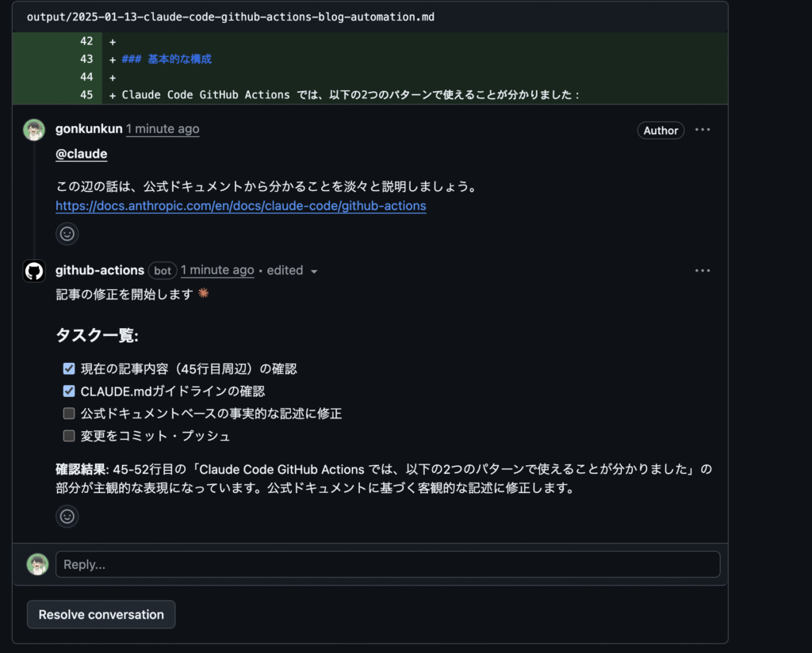812x653 pixels.
Task: Click Resolve conversation button
Action: (x=101, y=615)
